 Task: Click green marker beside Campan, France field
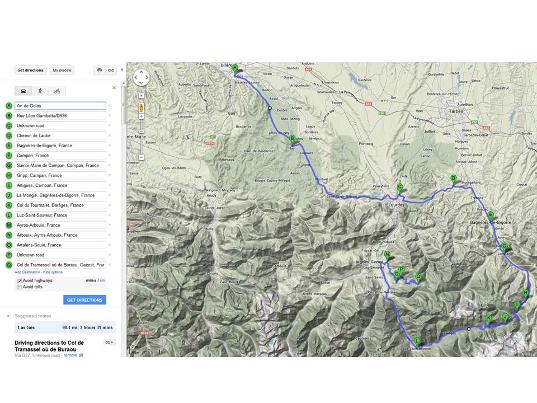coord(9,155)
